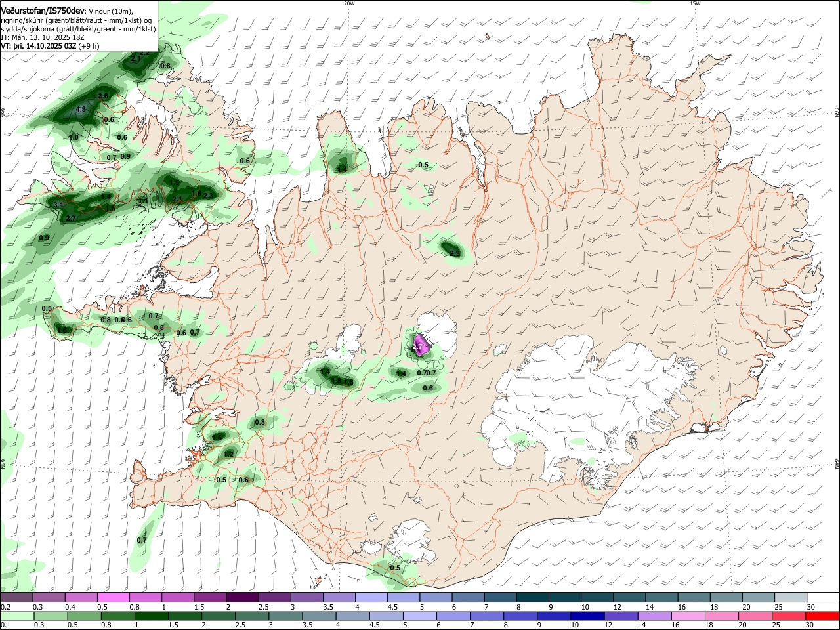Viewport: 840px width, 630px height.
Task: Click the 1.0 value label in the Westfjords
Action: coord(74,137)
